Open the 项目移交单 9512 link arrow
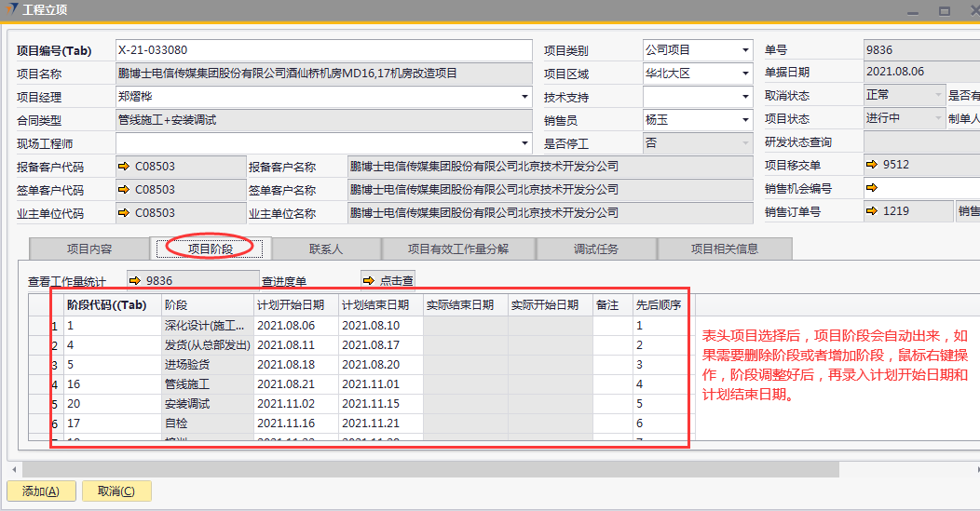Viewport: 980px width, 511px height. 871,166
